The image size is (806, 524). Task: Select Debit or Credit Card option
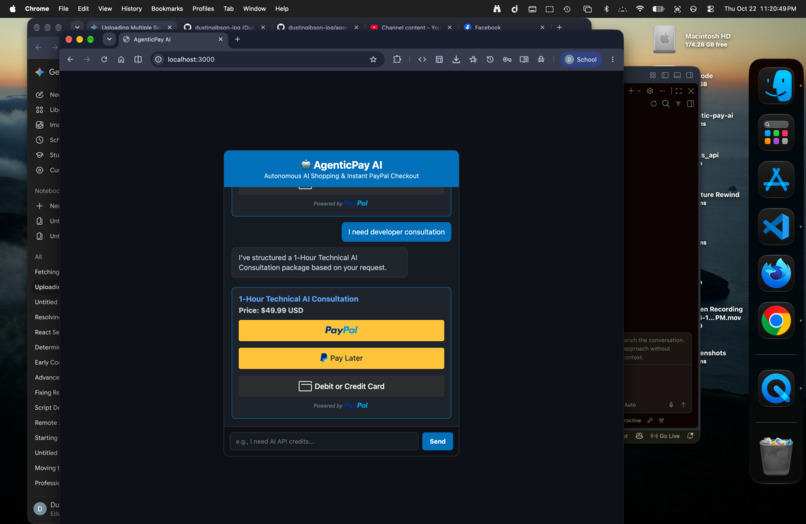click(x=341, y=386)
